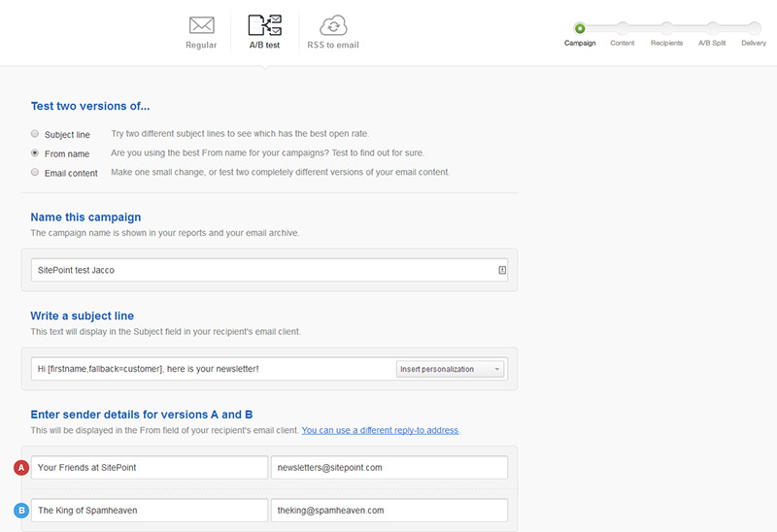Jump to the Recipients progress step
This screenshot has width=777, height=532.
[x=666, y=29]
